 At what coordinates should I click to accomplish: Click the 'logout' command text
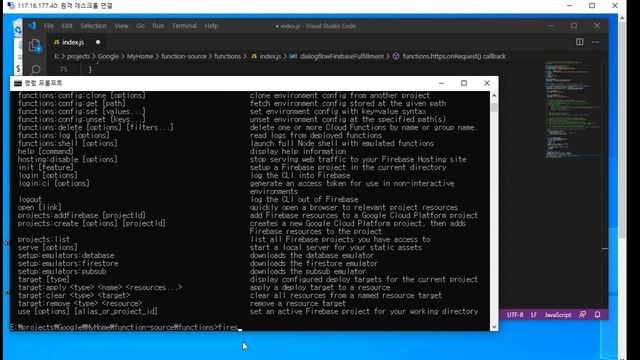pyautogui.click(x=30, y=200)
